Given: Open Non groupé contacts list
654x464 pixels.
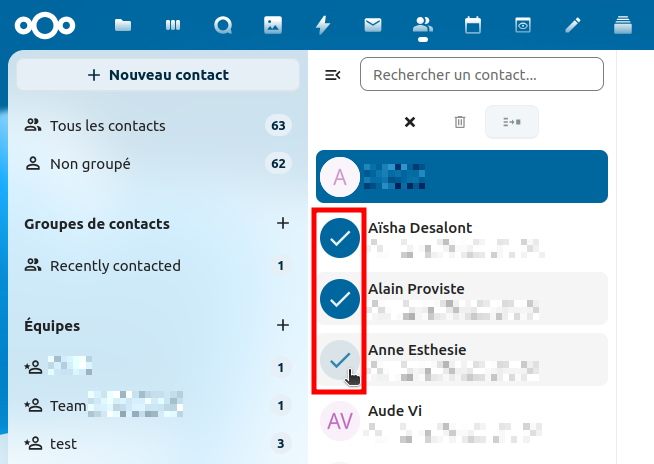Looking at the screenshot, I should coord(90,163).
